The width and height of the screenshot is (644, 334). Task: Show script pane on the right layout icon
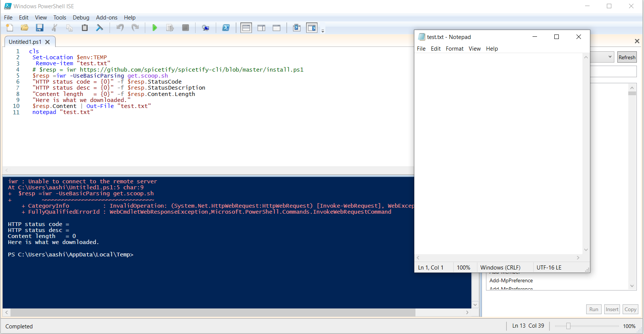(262, 28)
